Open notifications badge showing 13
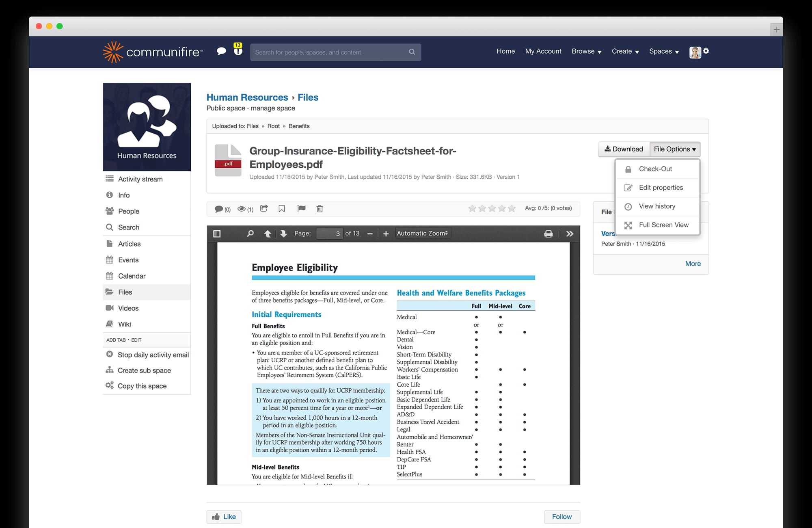 [x=238, y=49]
